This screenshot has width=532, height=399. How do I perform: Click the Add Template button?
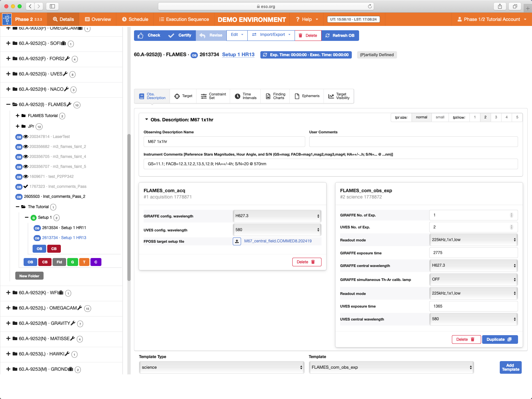pos(510,367)
